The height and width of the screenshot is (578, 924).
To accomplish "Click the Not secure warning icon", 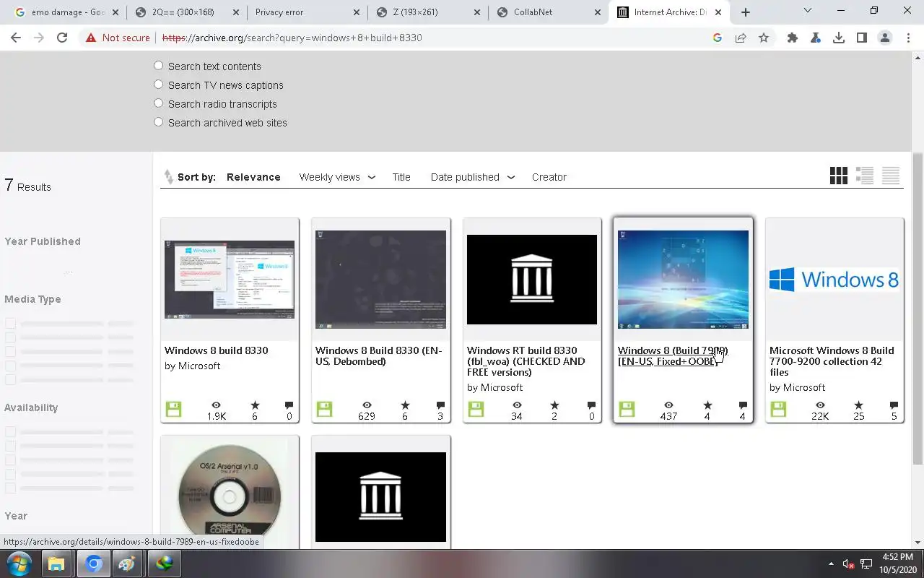I will pos(91,38).
